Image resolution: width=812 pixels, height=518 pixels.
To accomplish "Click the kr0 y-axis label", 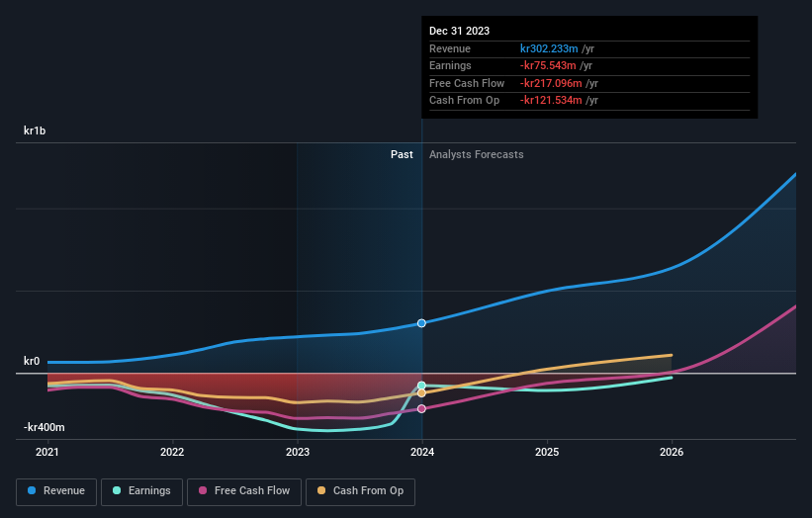I will (32, 361).
